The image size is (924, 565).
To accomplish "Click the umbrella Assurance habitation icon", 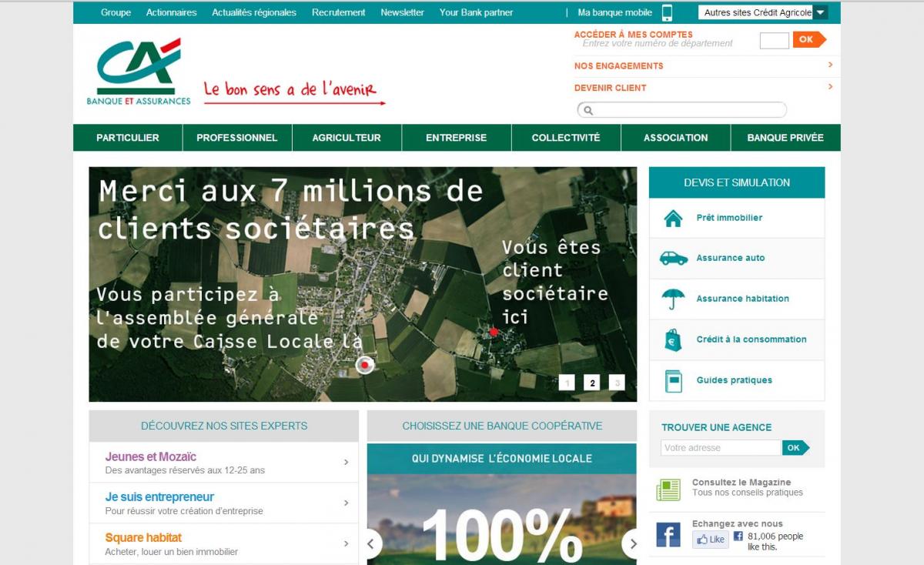I will pos(673,299).
